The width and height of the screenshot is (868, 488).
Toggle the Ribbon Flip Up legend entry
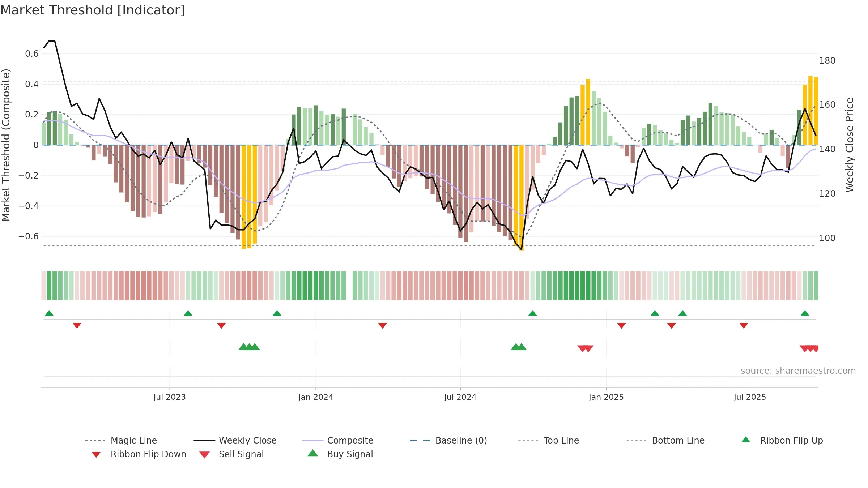click(x=782, y=440)
